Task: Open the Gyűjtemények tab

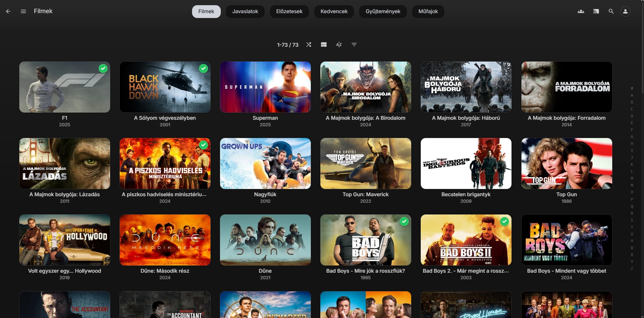Action: (x=383, y=11)
